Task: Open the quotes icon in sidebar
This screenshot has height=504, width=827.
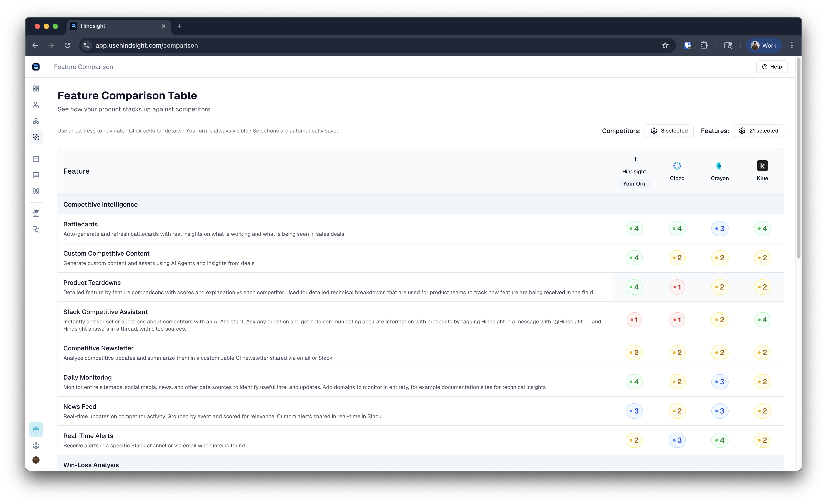Action: coord(36,191)
